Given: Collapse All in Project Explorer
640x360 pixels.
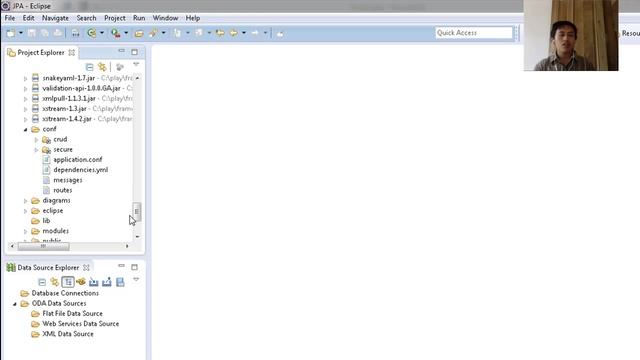Looking at the screenshot, I should (89, 67).
